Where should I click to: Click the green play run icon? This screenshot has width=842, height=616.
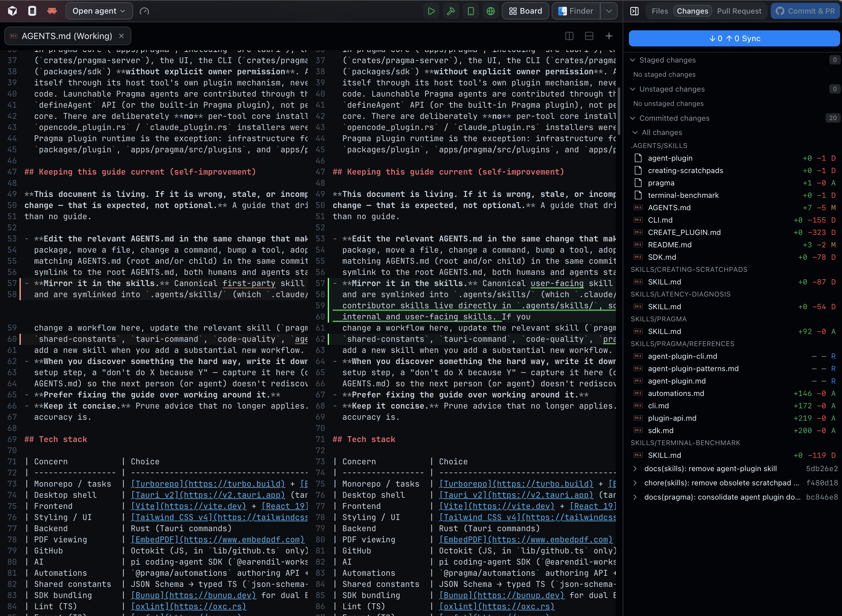(x=431, y=11)
